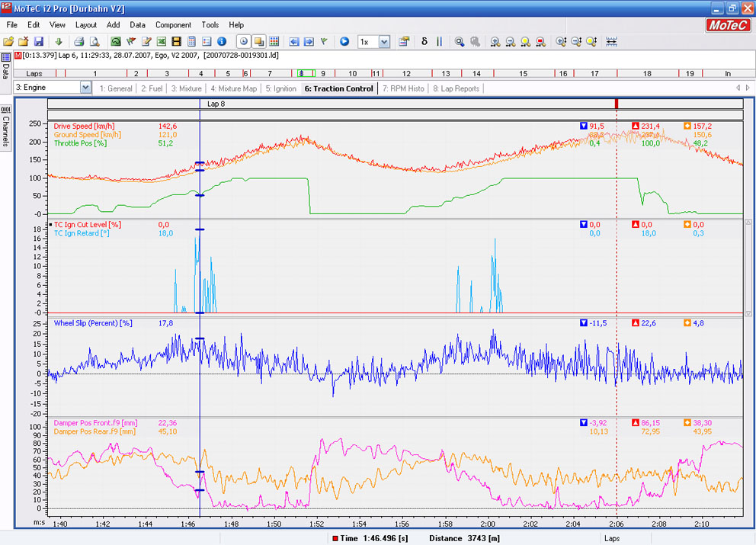
Task: Open the '8: Lap Reports' worksheet tab
Action: [x=456, y=88]
